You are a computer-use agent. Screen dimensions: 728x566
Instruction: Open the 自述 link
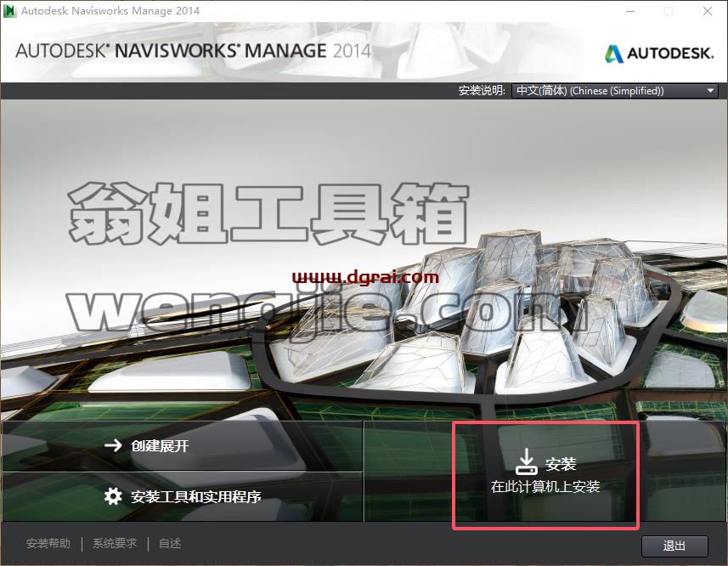pyautogui.click(x=170, y=543)
